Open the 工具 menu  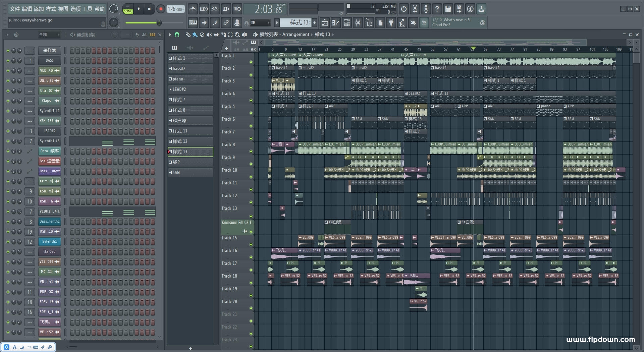click(x=87, y=9)
